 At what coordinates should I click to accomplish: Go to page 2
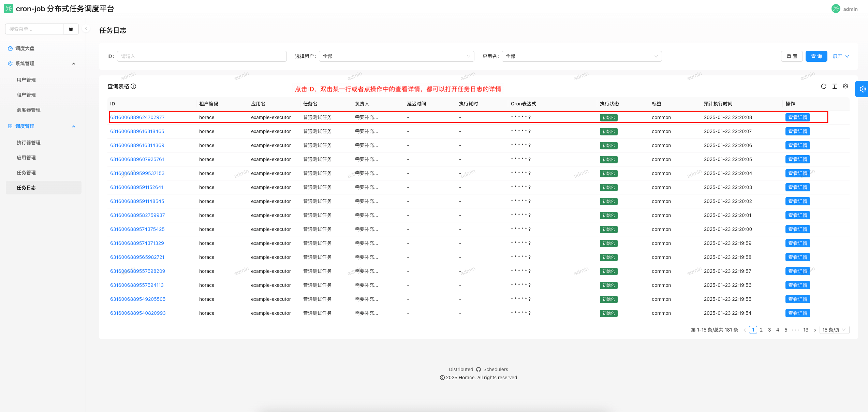click(761, 330)
